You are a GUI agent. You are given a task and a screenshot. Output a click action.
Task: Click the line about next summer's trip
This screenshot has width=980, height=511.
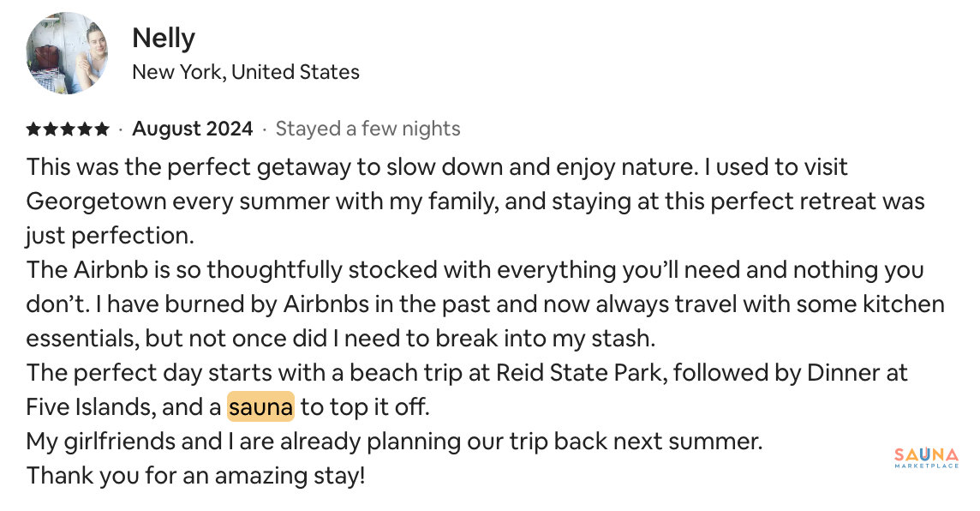pos(394,442)
